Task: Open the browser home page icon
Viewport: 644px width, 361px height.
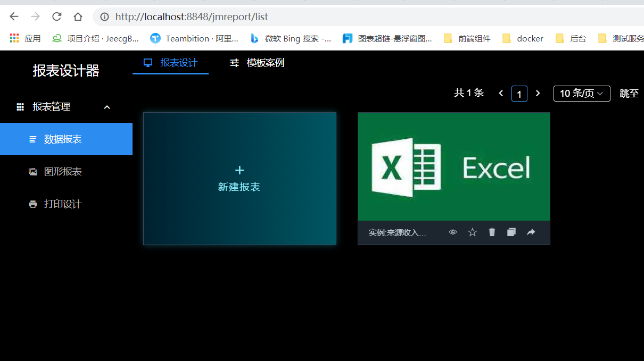Action: click(78, 16)
